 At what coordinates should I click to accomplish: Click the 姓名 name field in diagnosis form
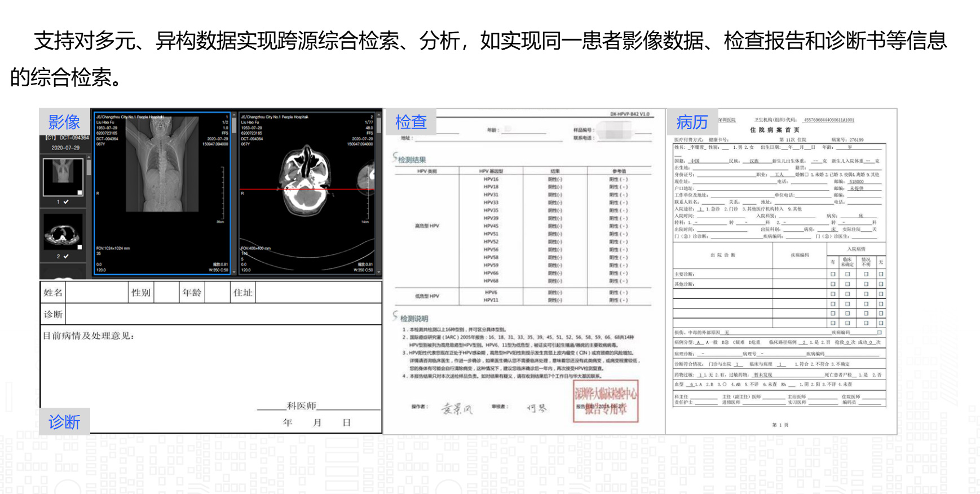click(x=97, y=293)
